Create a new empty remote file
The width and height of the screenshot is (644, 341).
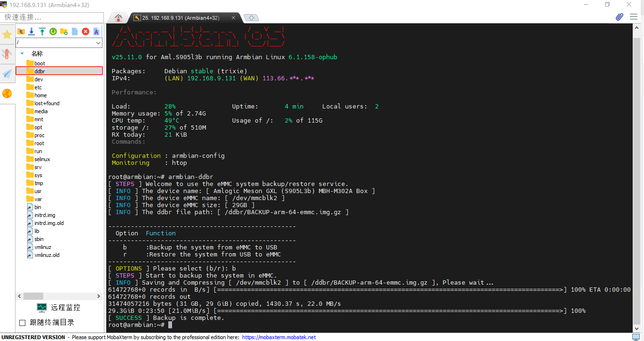click(x=75, y=31)
